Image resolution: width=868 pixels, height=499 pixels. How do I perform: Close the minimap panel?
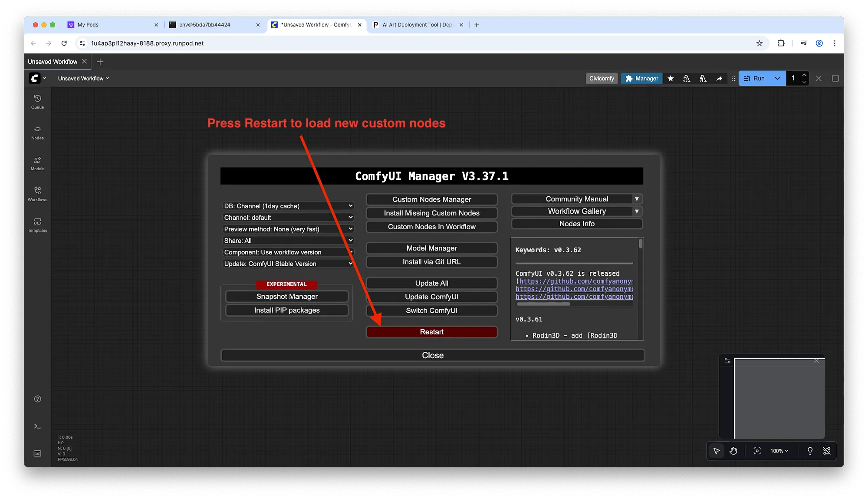[816, 360]
